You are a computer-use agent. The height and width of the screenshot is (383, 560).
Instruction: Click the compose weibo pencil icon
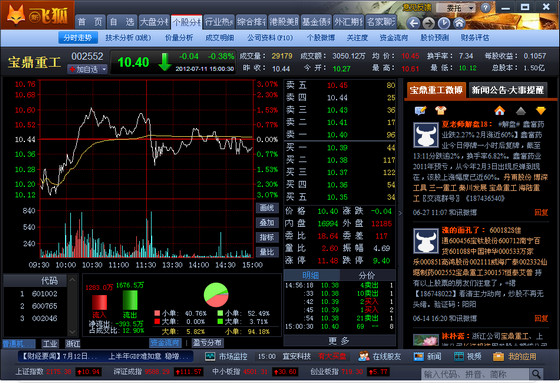click(420, 110)
